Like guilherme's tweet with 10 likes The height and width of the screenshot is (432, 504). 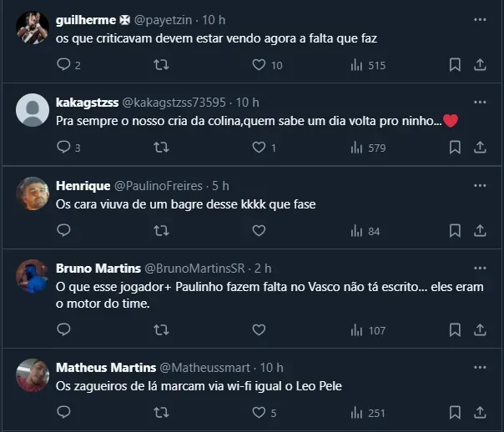(259, 64)
